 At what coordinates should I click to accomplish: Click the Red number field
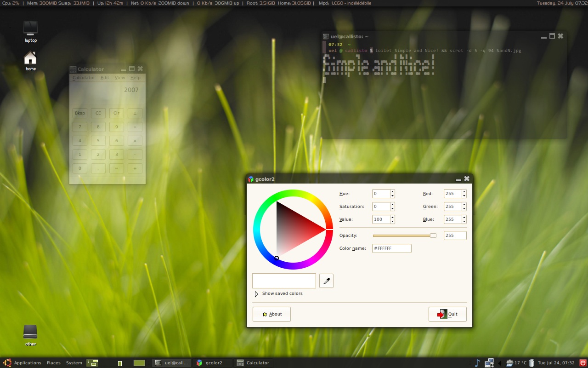point(453,194)
